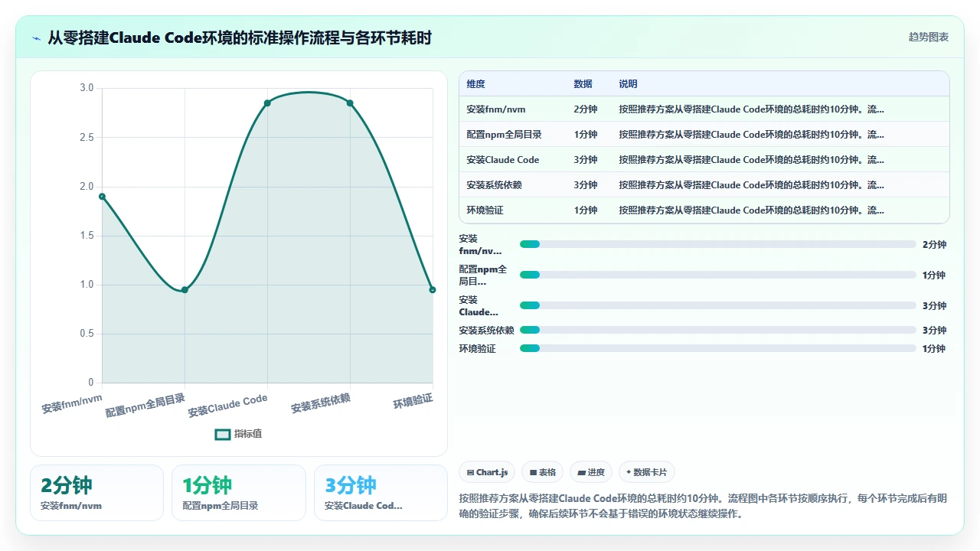This screenshot has width=980, height=551.
Task: Click the 指标值 legend label
Action: pyautogui.click(x=248, y=434)
